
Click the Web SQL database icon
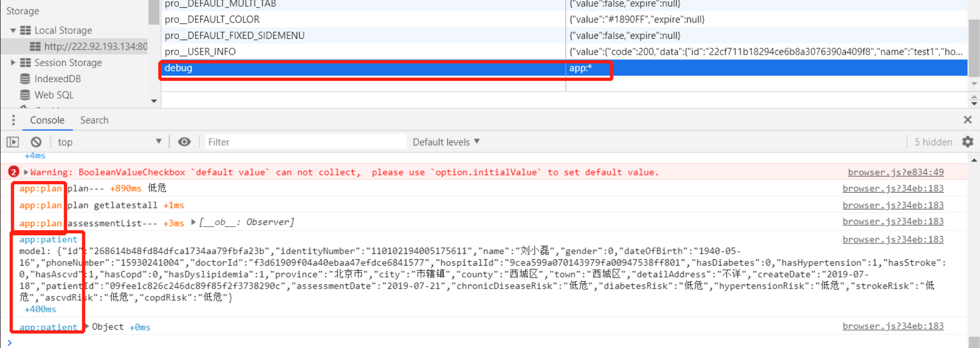point(25,95)
